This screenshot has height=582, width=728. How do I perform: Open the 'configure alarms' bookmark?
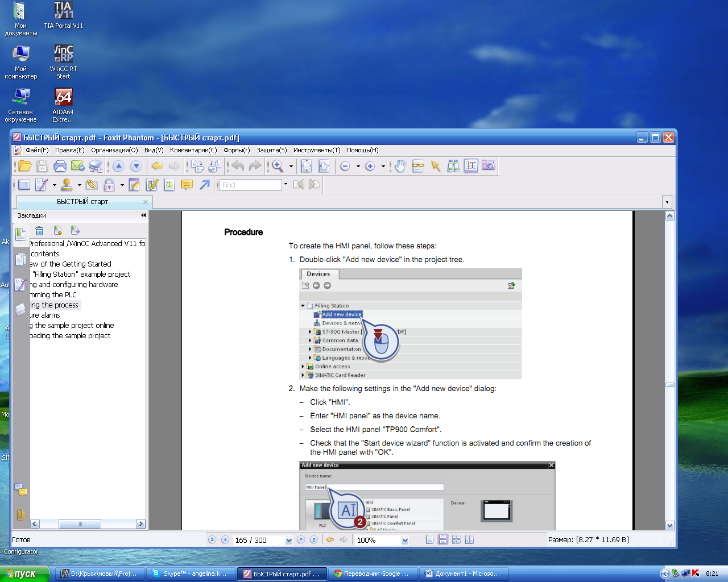45,315
